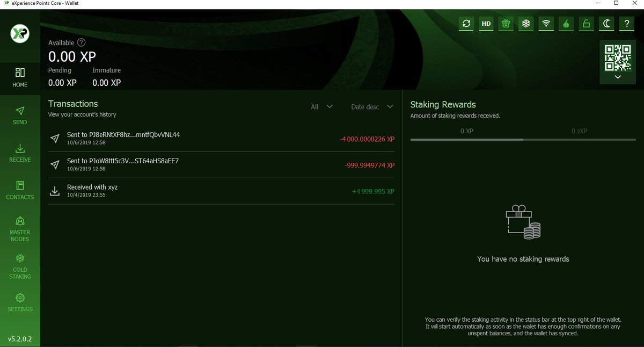Click the 10/4/2019 23:55 timestamp
The image size is (644, 347).
pyautogui.click(x=86, y=196)
